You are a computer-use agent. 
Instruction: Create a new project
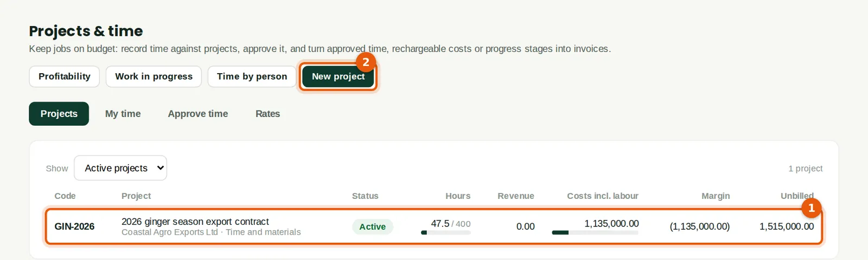point(338,76)
